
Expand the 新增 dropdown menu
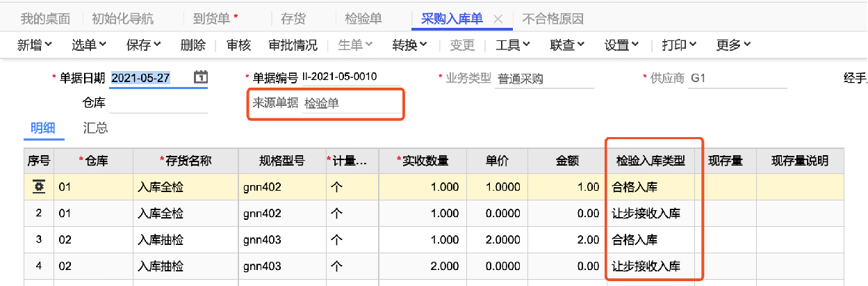[x=35, y=45]
